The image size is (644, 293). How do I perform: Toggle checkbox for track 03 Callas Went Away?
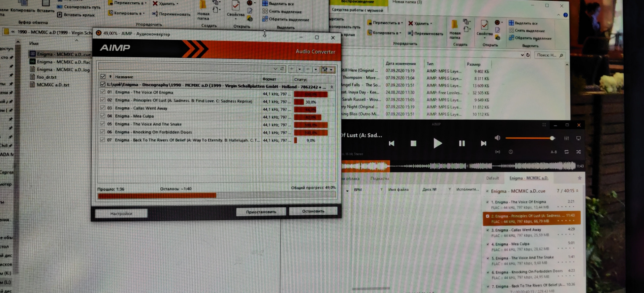[103, 108]
